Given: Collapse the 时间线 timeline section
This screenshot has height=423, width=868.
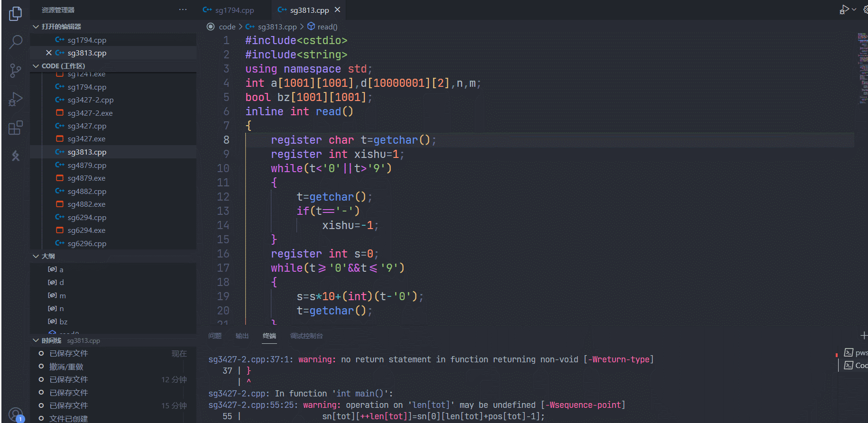Looking at the screenshot, I should [x=36, y=340].
